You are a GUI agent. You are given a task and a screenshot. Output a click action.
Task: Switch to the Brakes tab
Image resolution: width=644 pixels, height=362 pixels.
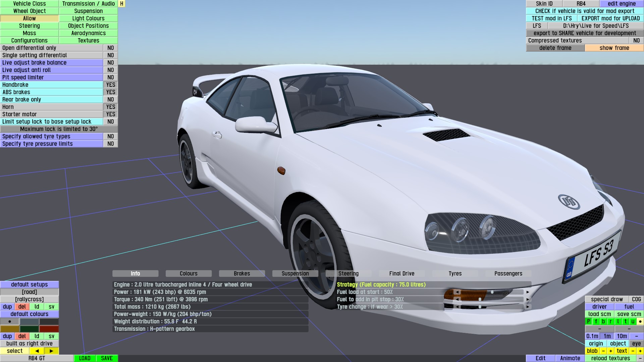(x=242, y=274)
